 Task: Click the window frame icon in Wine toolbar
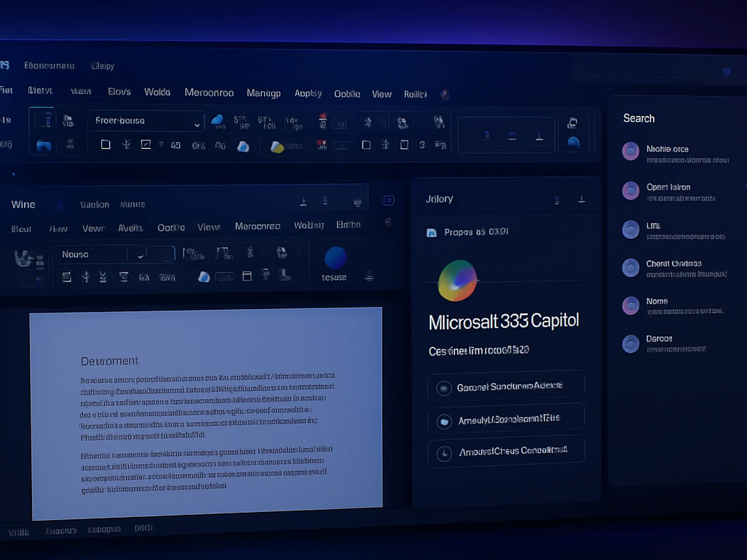247,276
